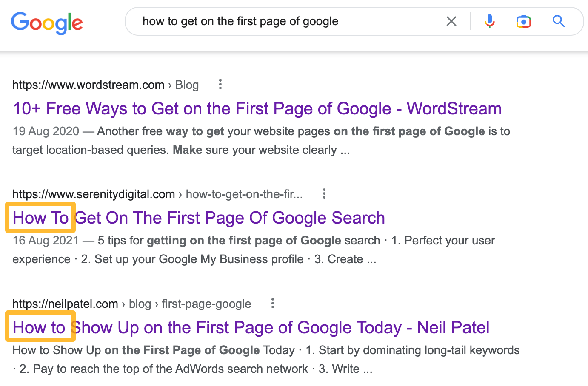Start a voice search with the microphone icon
The image size is (588, 386).
(x=490, y=21)
